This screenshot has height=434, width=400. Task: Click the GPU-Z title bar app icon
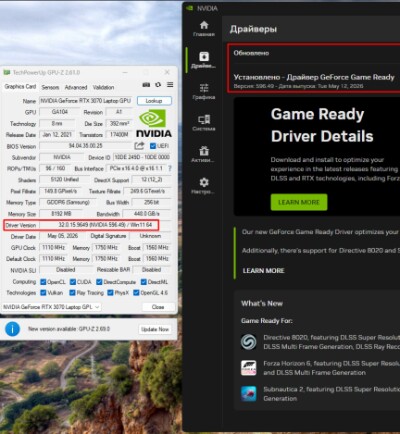[x=7, y=72]
